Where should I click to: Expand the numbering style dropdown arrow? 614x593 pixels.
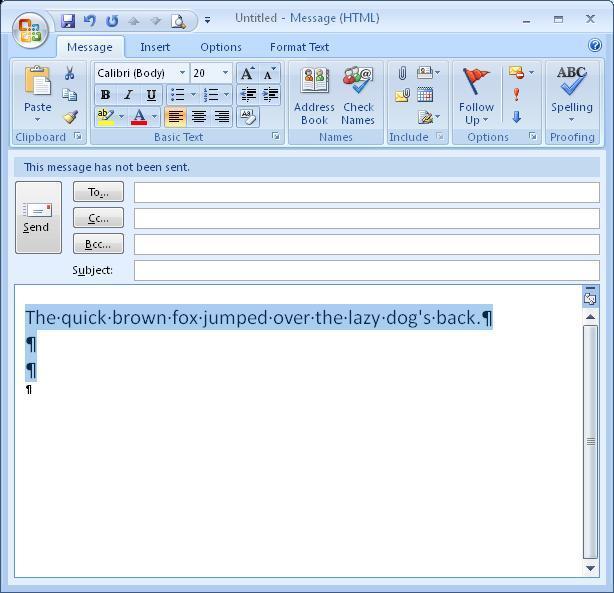point(226,94)
